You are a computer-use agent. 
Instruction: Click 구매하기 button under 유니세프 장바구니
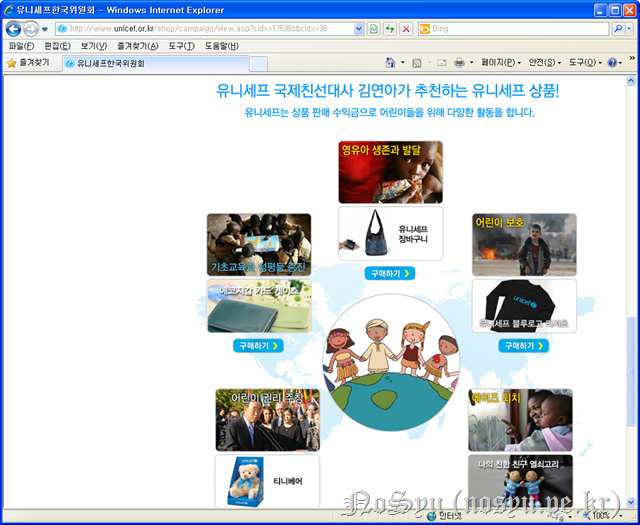389,273
